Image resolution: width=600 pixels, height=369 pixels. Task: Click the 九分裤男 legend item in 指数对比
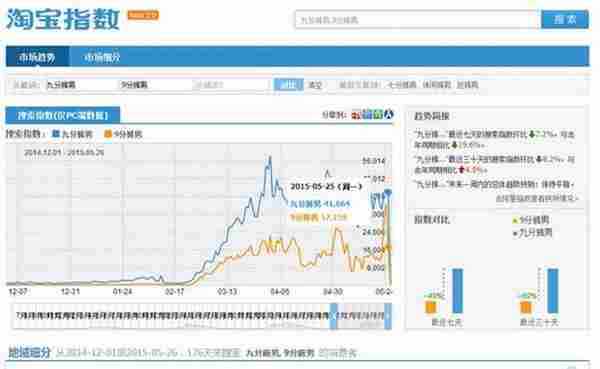[533, 232]
